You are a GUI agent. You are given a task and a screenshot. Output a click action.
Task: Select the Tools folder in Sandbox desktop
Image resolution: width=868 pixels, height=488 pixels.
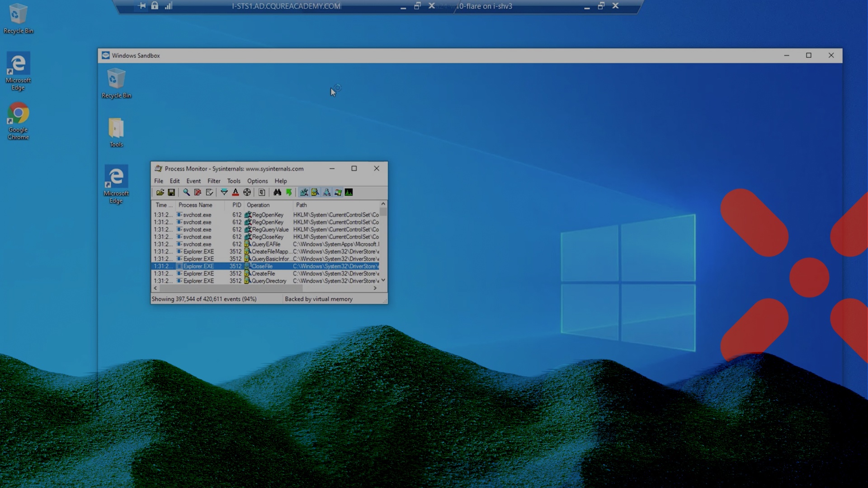click(x=116, y=133)
